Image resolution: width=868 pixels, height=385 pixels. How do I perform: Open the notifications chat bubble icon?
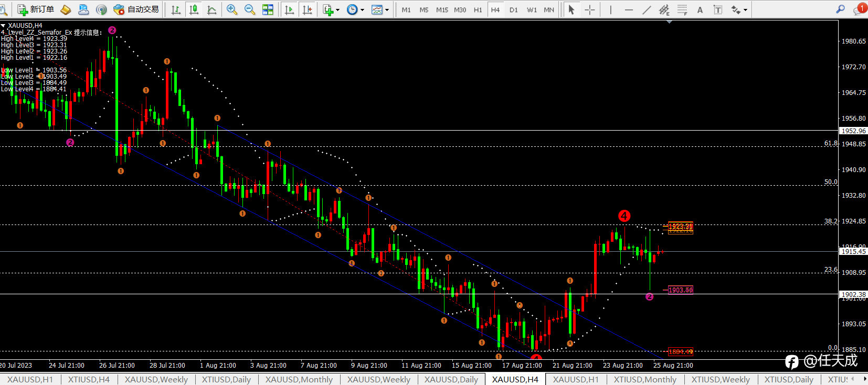(860, 9)
